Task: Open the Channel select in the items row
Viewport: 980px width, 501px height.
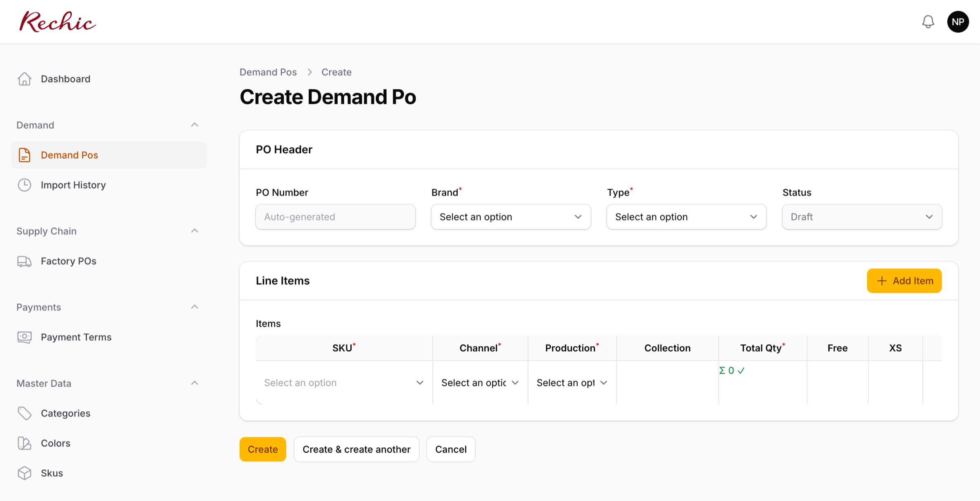Action: 480,383
